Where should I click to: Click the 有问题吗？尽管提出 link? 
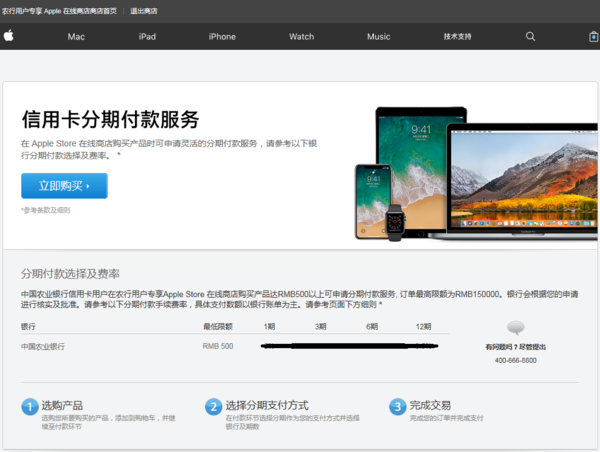(x=515, y=347)
